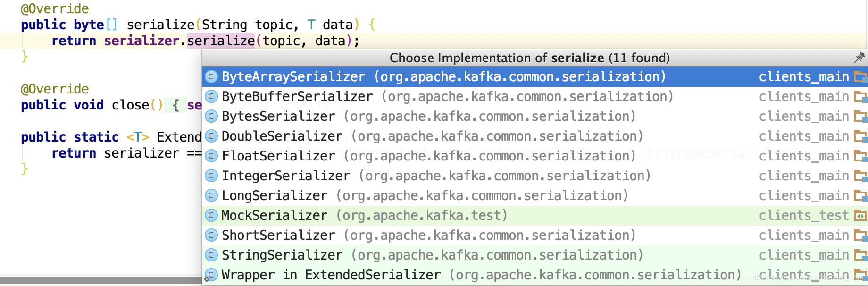Viewport: 868px width, 286px height.
Task: Click the clients_test module label
Action: pyautogui.click(x=803, y=215)
